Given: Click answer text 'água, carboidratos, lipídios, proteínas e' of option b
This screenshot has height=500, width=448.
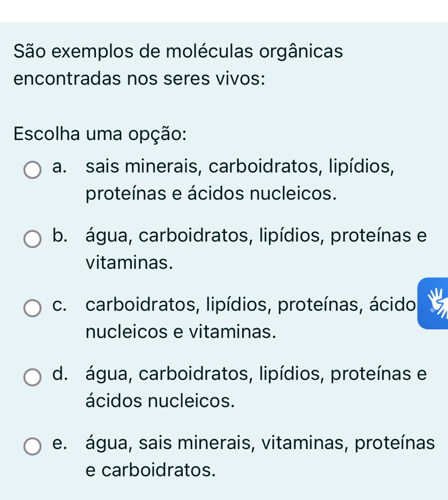Looking at the screenshot, I should (256, 236).
